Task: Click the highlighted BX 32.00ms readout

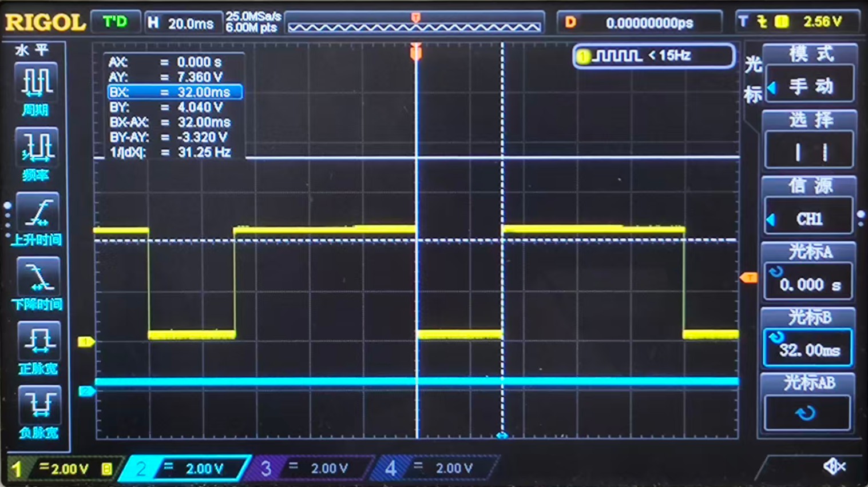Action: click(175, 92)
